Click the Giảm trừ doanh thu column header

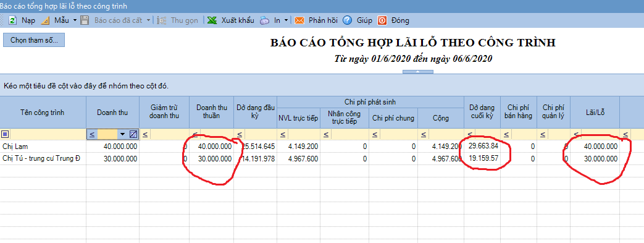(x=164, y=113)
